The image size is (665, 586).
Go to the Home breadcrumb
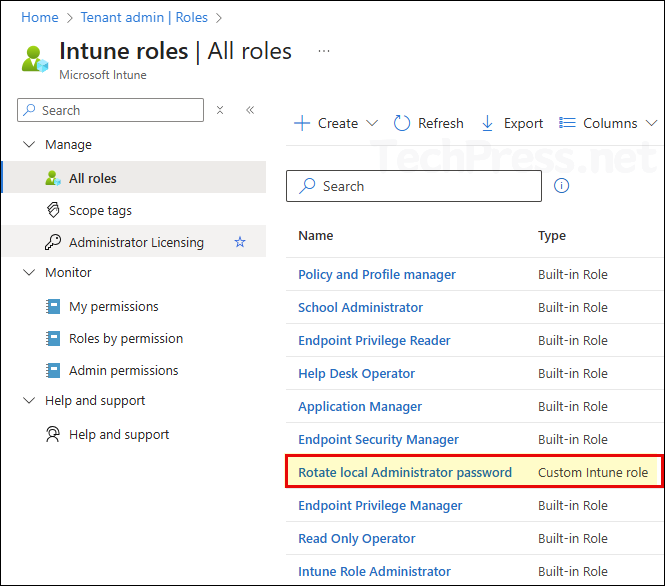(40, 17)
